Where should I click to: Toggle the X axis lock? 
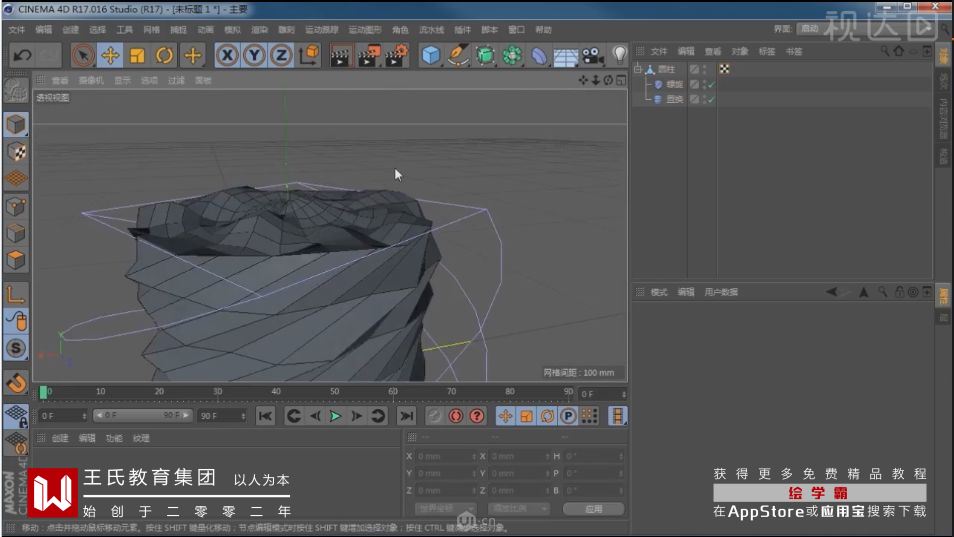(x=228, y=55)
